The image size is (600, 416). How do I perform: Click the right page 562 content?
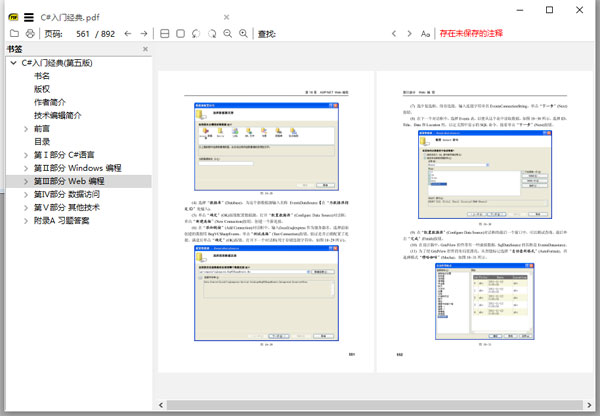485,222
